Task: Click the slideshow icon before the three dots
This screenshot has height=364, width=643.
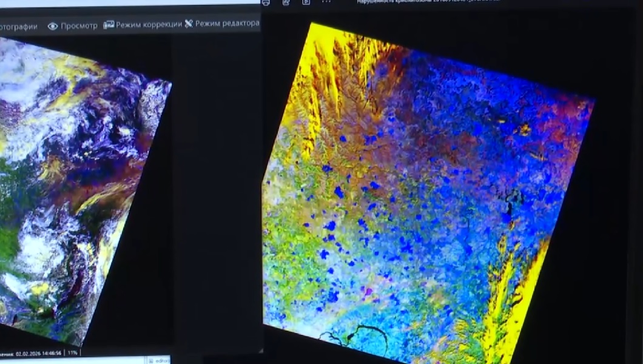Action: coord(306,2)
